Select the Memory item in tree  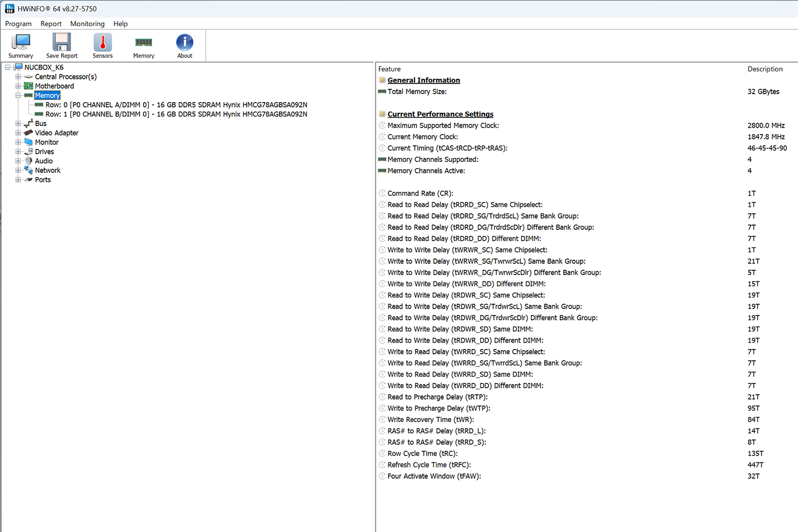pos(47,96)
